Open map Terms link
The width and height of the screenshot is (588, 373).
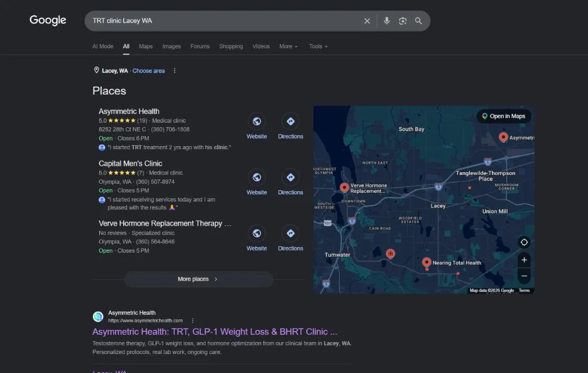(x=524, y=291)
